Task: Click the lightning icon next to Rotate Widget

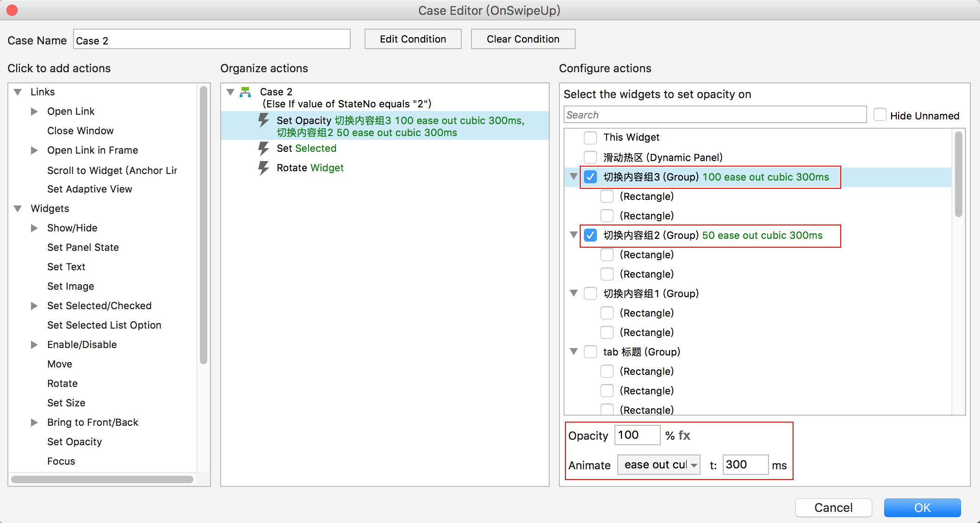Action: [x=263, y=168]
